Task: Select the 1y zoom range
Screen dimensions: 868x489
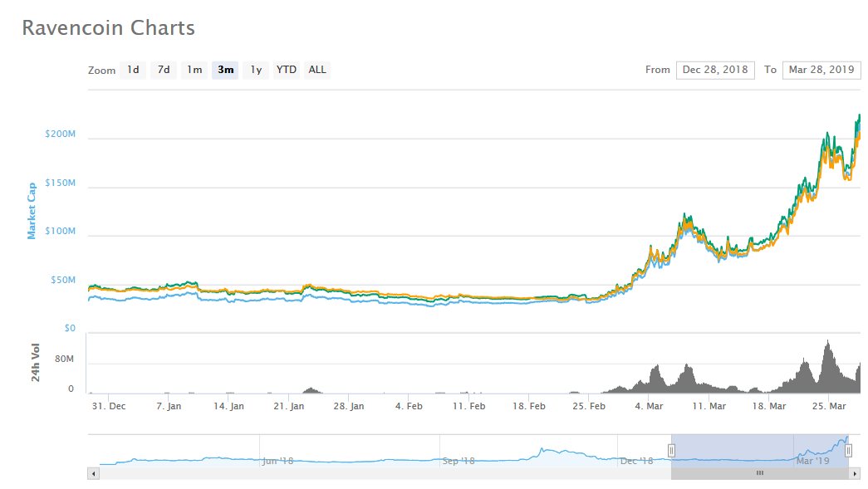Action: click(256, 70)
